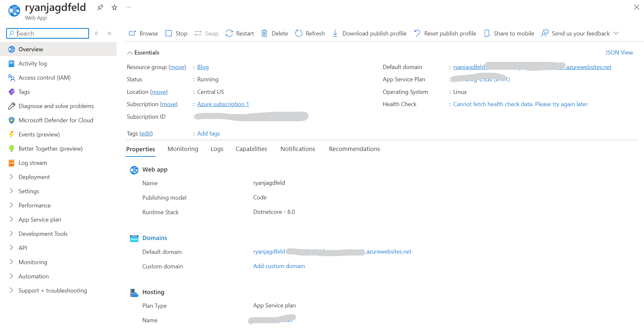Switch to the Logs tab
Image resolution: width=644 pixels, height=330 pixels.
pyautogui.click(x=217, y=149)
